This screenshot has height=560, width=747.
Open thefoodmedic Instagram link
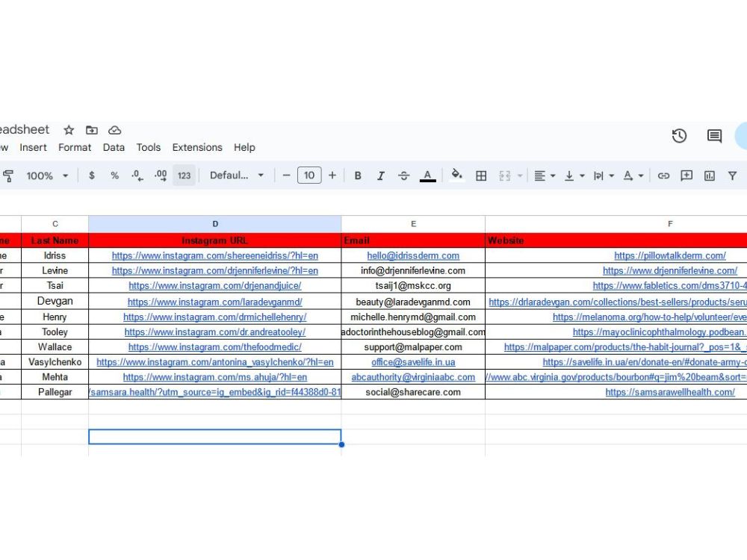[215, 347]
